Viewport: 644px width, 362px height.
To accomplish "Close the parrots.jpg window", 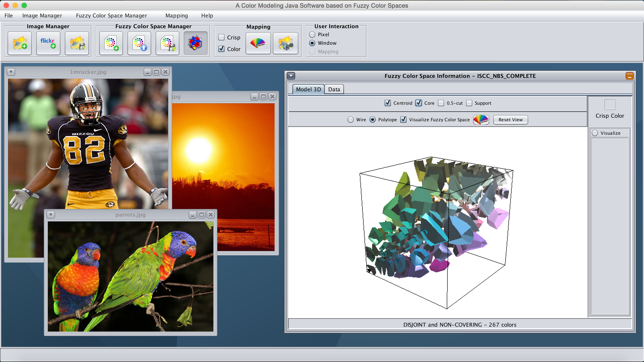I will coord(211,215).
